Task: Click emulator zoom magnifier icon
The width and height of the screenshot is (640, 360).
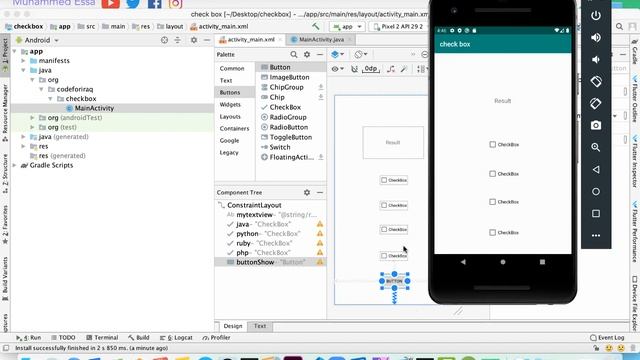Action: [x=596, y=147]
